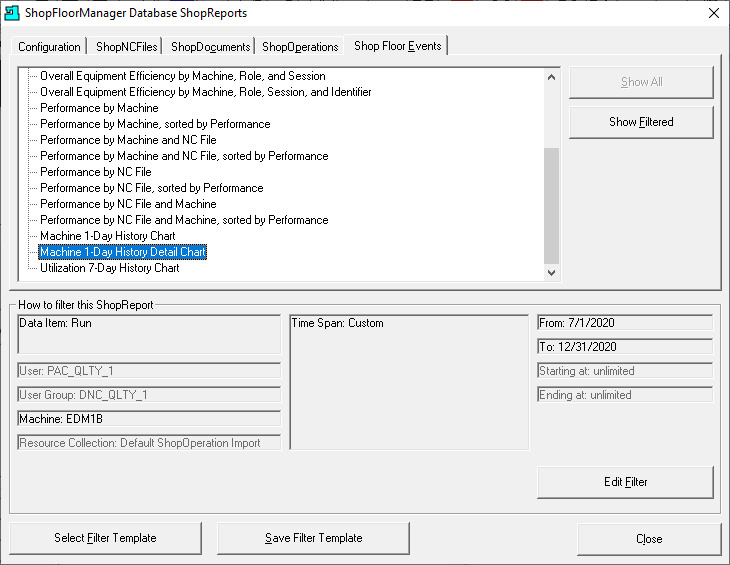The width and height of the screenshot is (730, 565).
Task: Click the Time Span: Custom box
Action: [409, 382]
